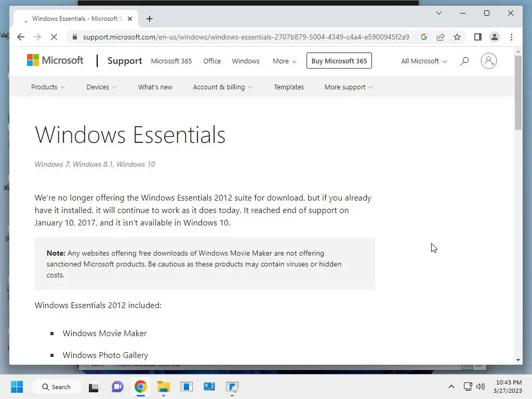This screenshot has height=399, width=532.
Task: Open the Microsoft site search magnifier
Action: tap(464, 61)
